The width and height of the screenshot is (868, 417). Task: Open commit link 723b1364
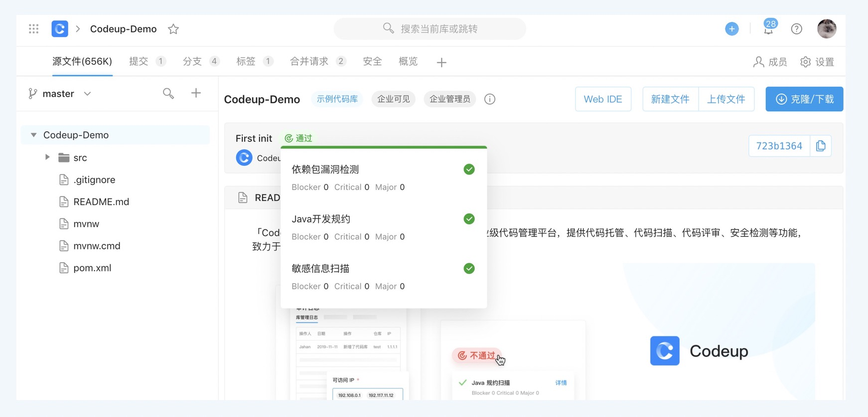(779, 146)
